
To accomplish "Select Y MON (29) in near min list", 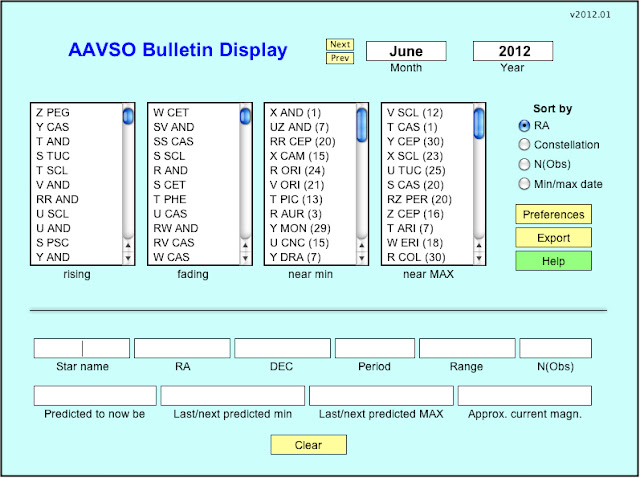I will click(300, 228).
